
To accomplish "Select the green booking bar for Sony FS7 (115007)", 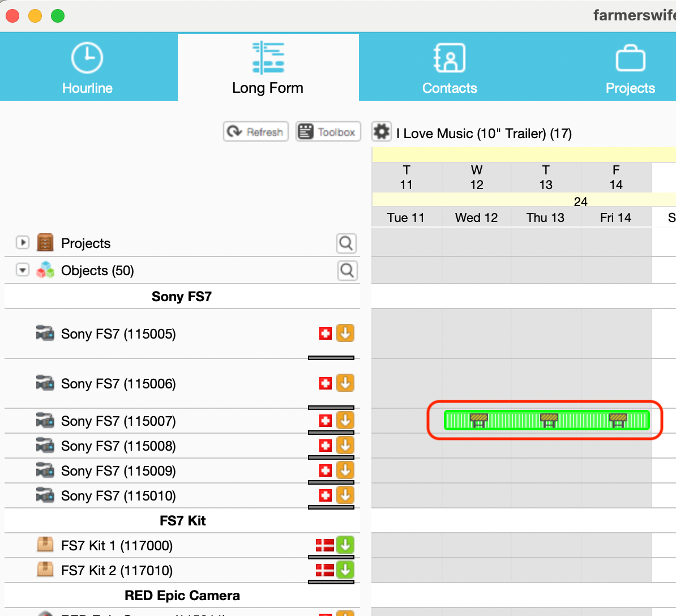I will tap(546, 420).
